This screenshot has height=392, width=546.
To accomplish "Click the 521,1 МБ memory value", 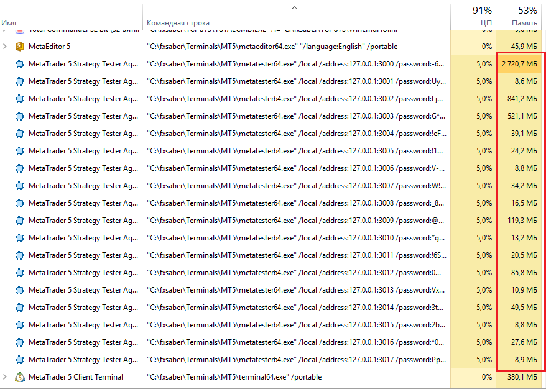I will pyautogui.click(x=522, y=116).
